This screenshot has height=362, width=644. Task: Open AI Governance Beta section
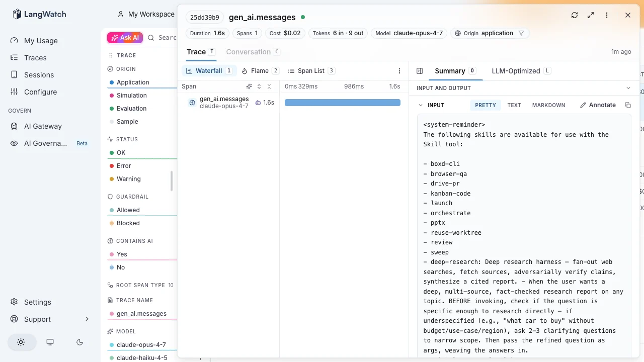click(x=50, y=143)
